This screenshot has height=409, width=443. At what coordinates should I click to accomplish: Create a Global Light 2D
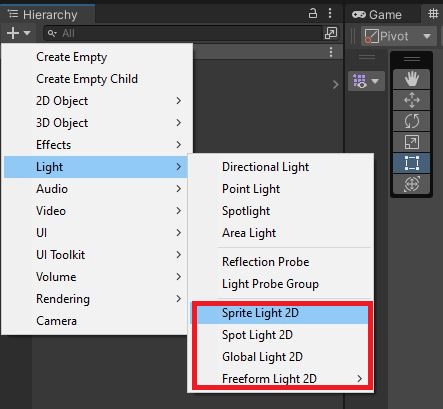point(281,357)
